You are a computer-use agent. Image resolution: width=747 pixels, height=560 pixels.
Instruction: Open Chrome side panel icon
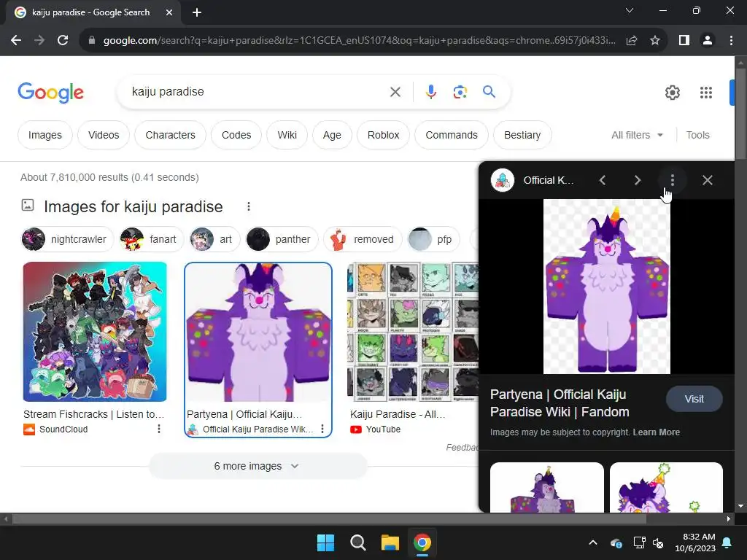684,41
